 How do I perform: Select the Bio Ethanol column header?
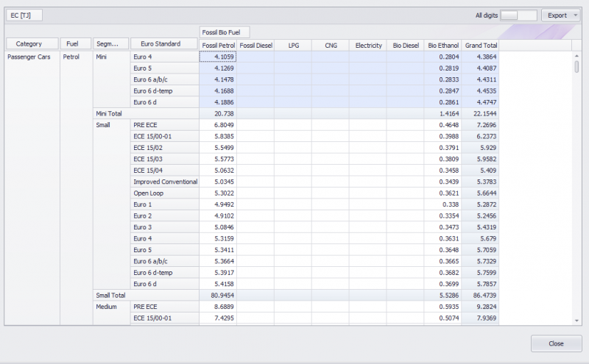[442, 46]
